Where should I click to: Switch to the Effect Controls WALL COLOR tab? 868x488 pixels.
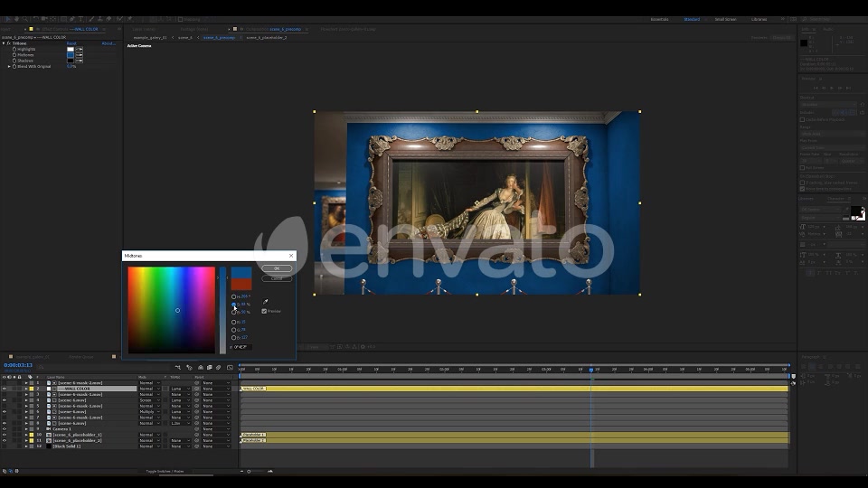point(70,29)
